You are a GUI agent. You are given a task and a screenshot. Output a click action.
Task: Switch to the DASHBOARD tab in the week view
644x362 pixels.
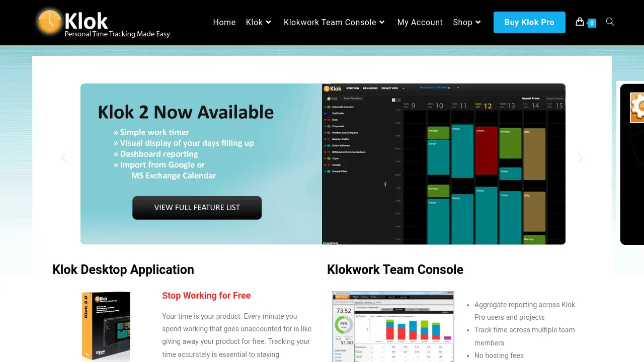coord(370,88)
